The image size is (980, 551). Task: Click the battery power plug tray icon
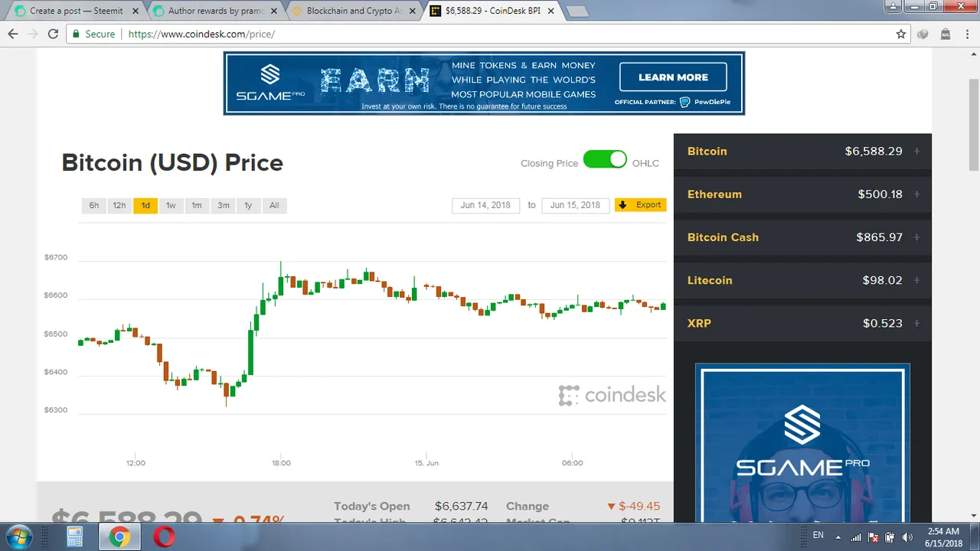890,537
